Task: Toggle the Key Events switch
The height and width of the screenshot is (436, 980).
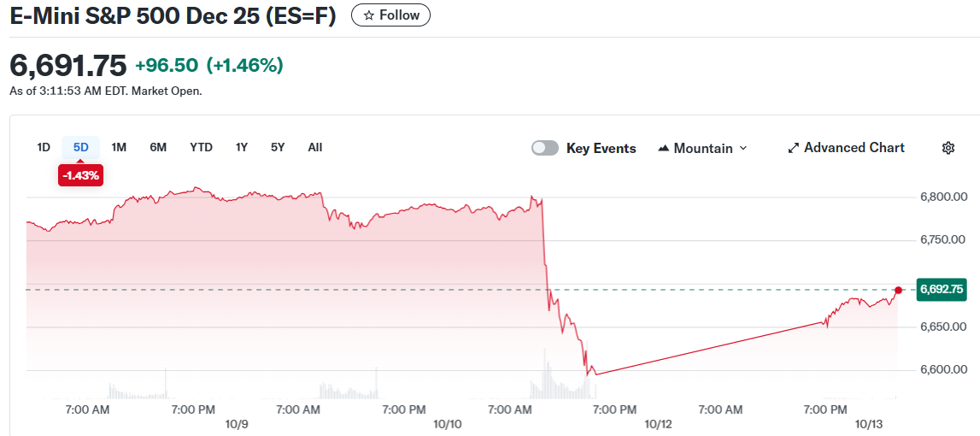Action: pyautogui.click(x=545, y=148)
